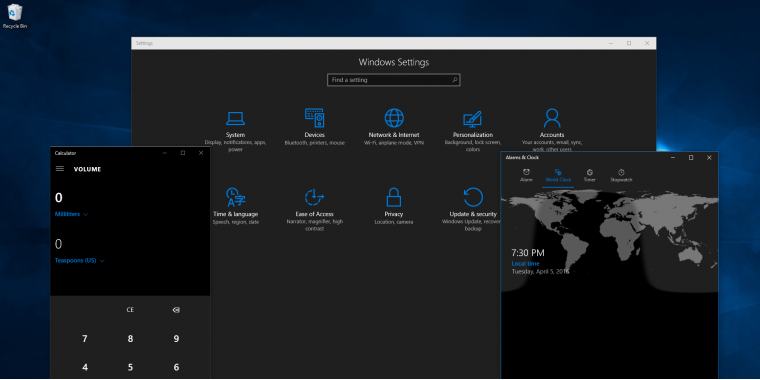
Task: Click the 4 key in Calculator
Action: pos(85,367)
